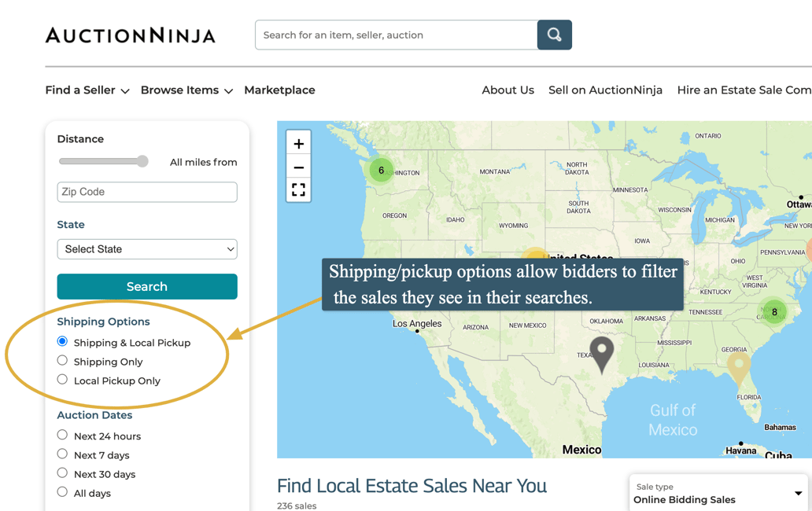
Task: Adjust the Distance miles slider
Action: coord(143,161)
